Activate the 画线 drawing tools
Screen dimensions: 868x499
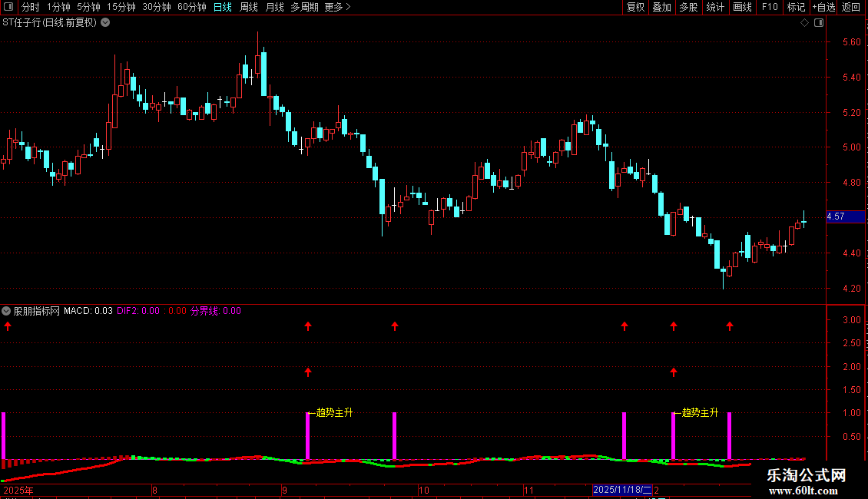point(742,7)
